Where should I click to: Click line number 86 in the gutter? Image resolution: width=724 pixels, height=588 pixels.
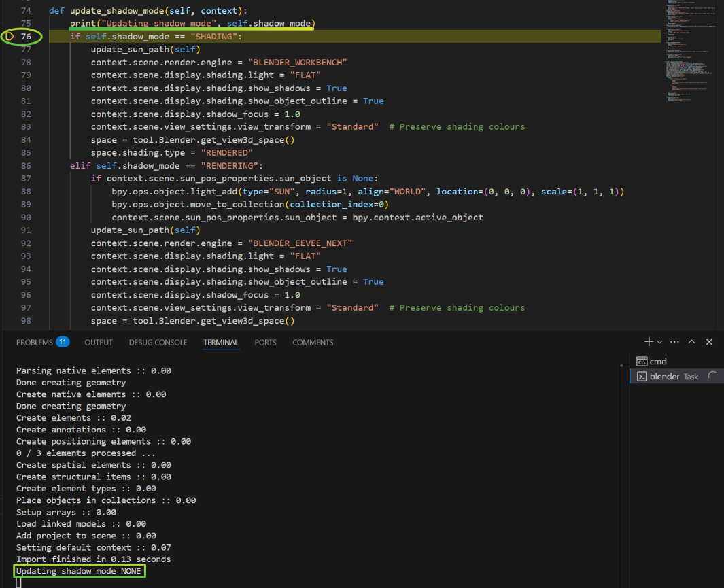pos(26,166)
